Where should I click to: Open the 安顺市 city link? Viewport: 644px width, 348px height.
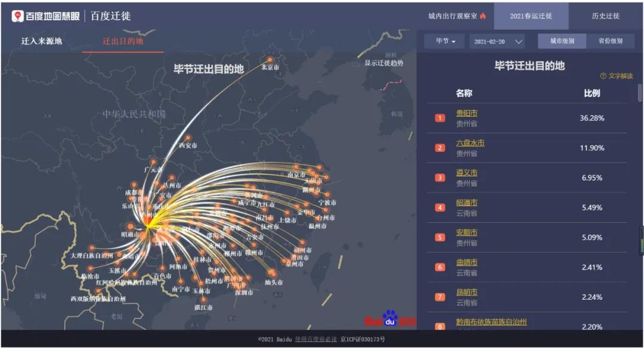point(466,232)
